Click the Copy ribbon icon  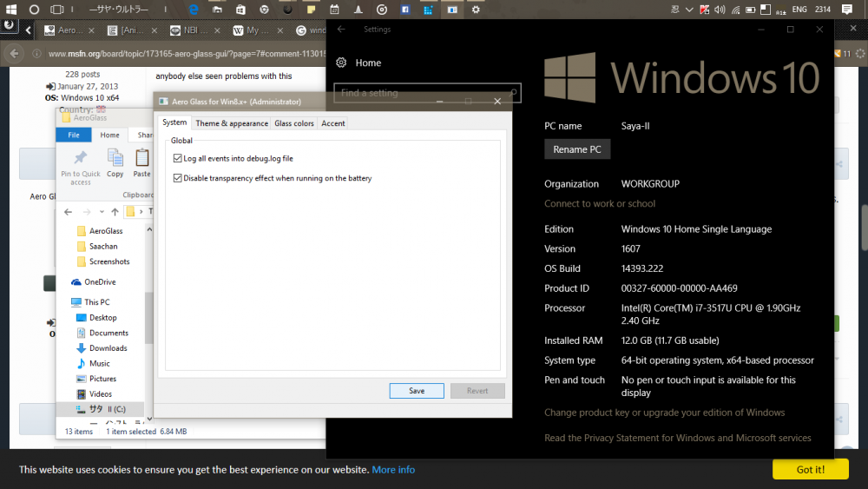click(x=115, y=158)
